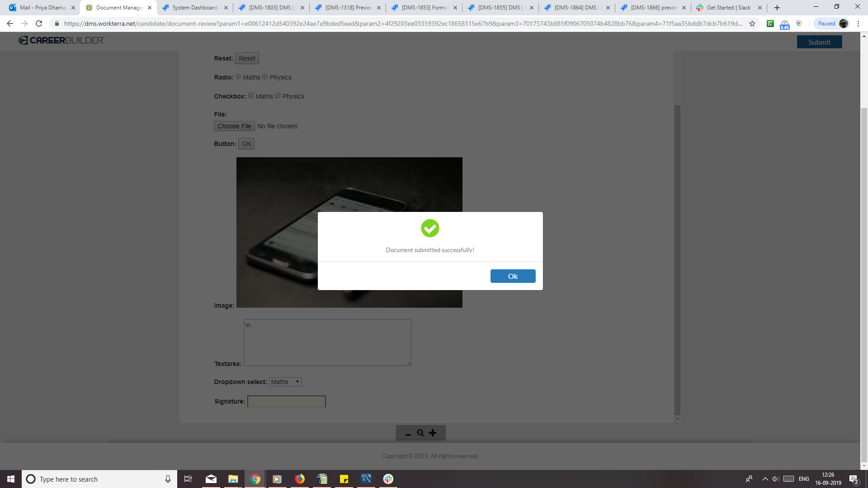The width and height of the screenshot is (868, 488).
Task: Switch to DMS-1853 Forms tab
Action: tap(424, 8)
